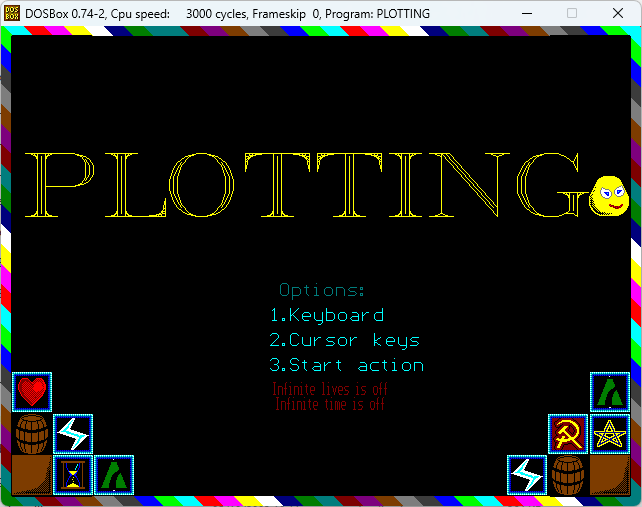The width and height of the screenshot is (642, 507).
Task: Click the yellow blob character face
Action: (609, 196)
